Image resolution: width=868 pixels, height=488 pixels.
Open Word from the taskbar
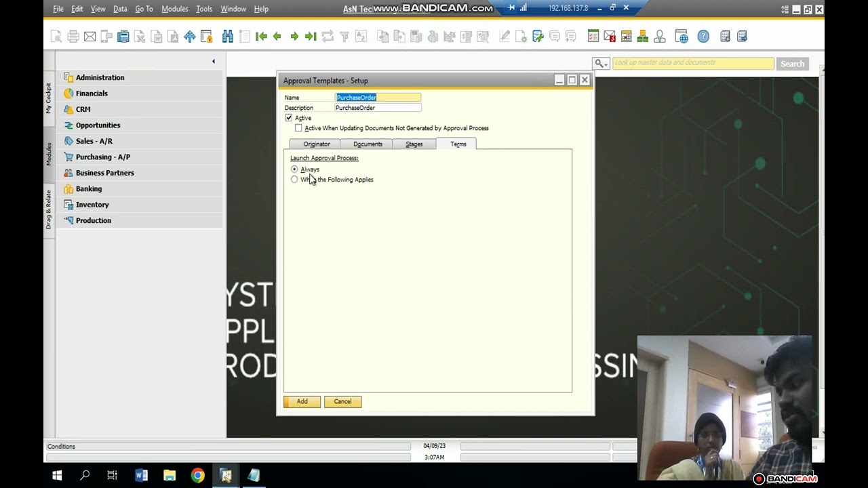(x=141, y=476)
